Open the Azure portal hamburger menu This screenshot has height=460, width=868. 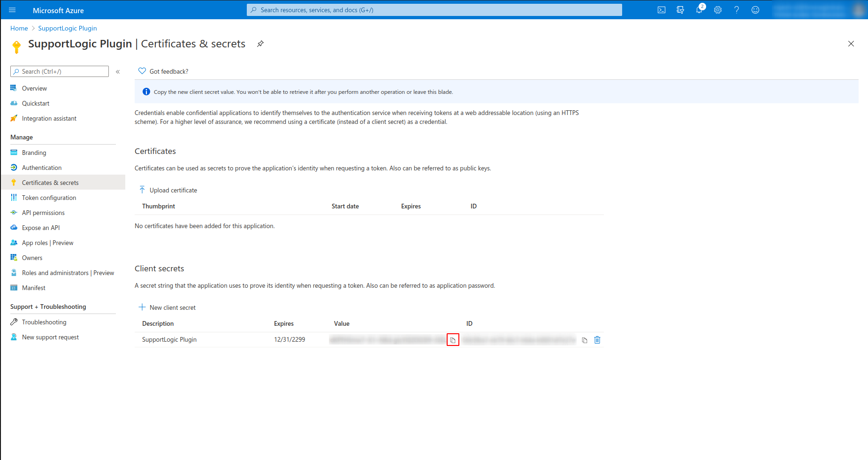(12, 10)
